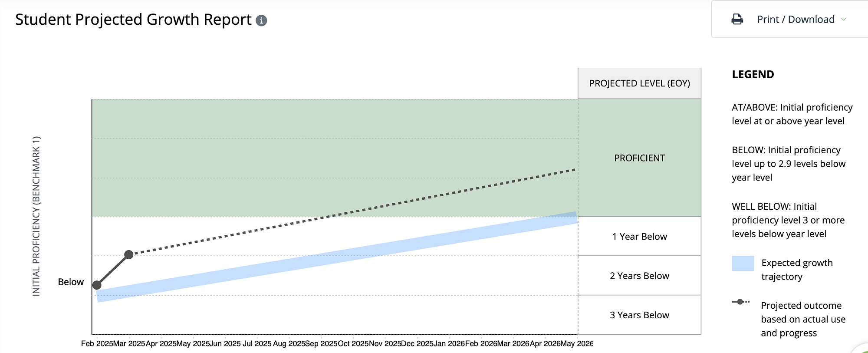The image size is (868, 353).
Task: Expand the Print / Download chevron
Action: click(x=844, y=20)
